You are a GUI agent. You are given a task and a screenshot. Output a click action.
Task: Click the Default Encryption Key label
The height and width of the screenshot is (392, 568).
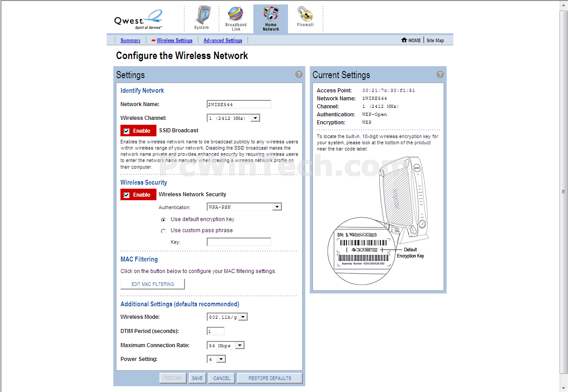pos(410,253)
